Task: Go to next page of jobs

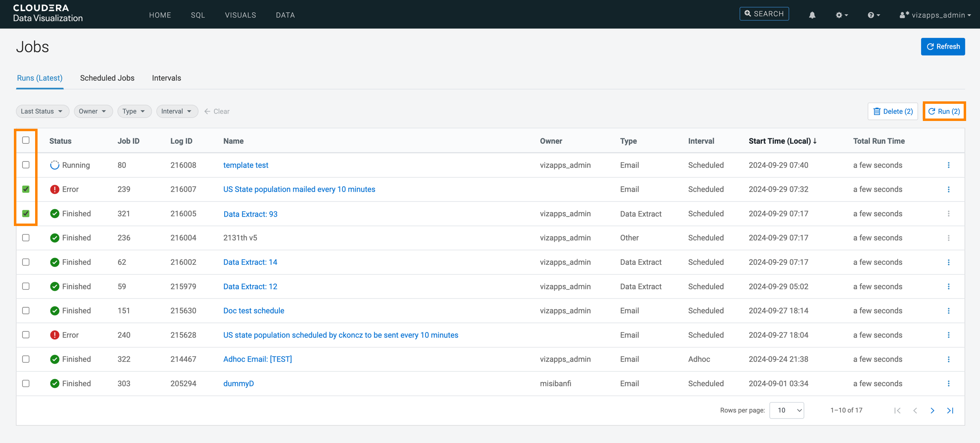Action: point(932,410)
